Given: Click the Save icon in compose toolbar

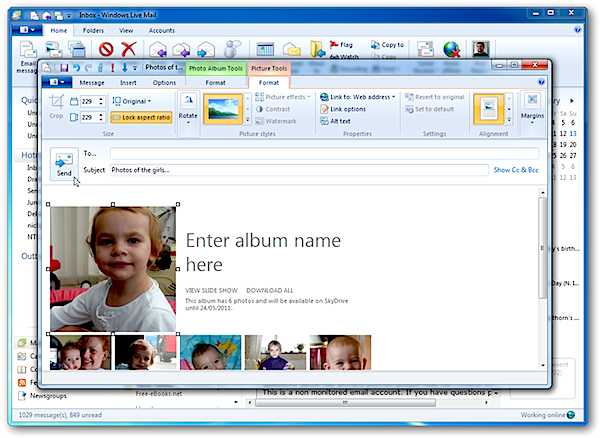Looking at the screenshot, I should pos(64,68).
